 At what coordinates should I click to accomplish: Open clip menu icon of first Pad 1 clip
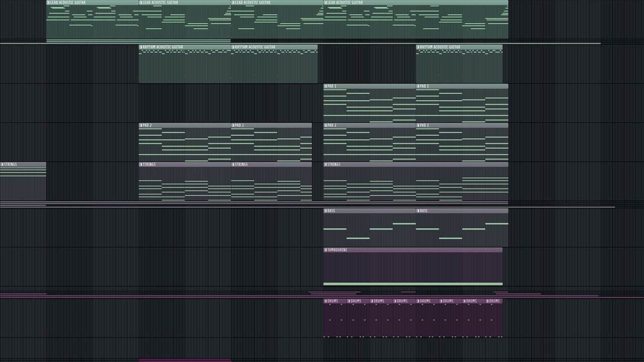click(326, 86)
